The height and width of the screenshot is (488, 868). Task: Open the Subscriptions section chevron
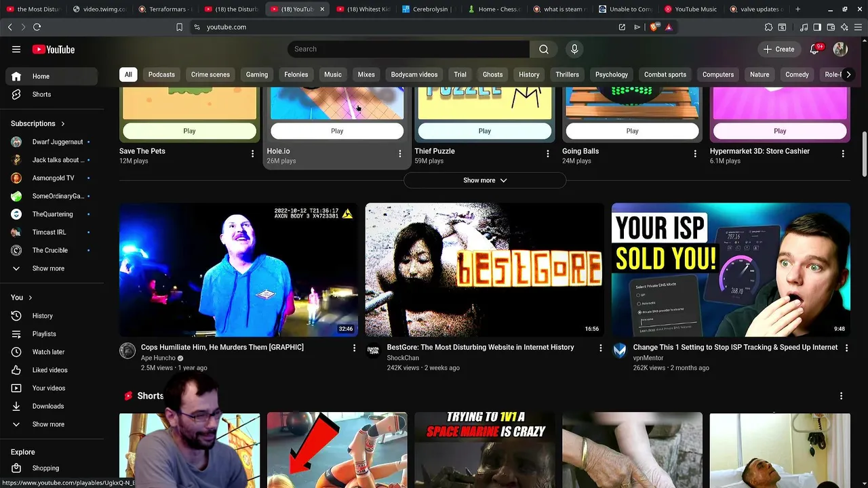pos(62,124)
